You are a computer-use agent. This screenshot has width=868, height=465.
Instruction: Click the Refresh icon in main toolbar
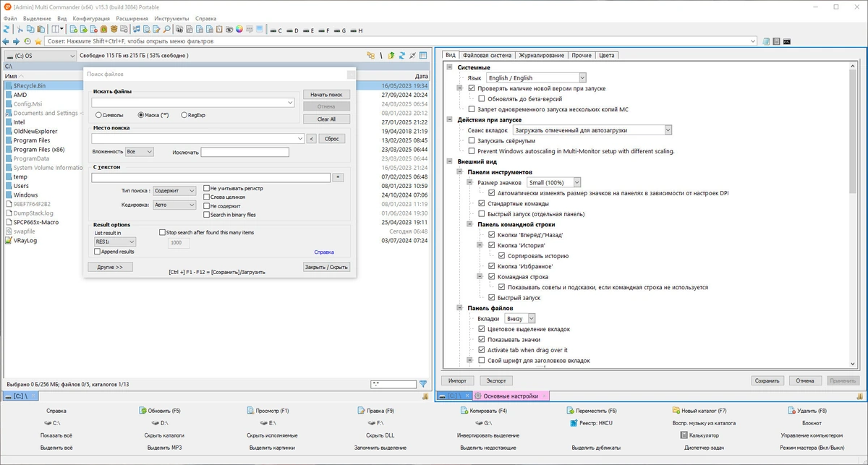point(6,30)
